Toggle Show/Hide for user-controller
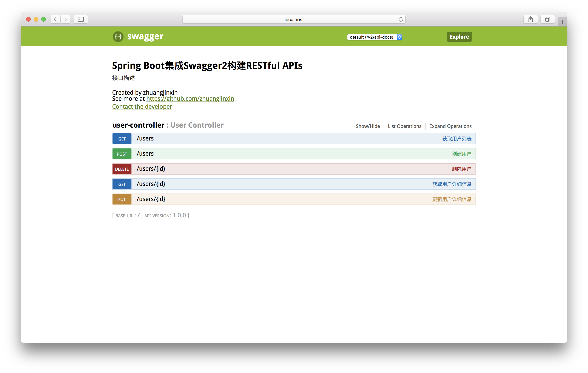 [x=367, y=126]
